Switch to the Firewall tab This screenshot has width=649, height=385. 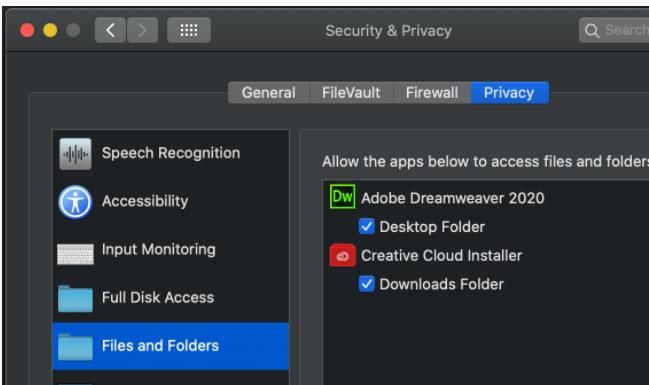point(432,93)
